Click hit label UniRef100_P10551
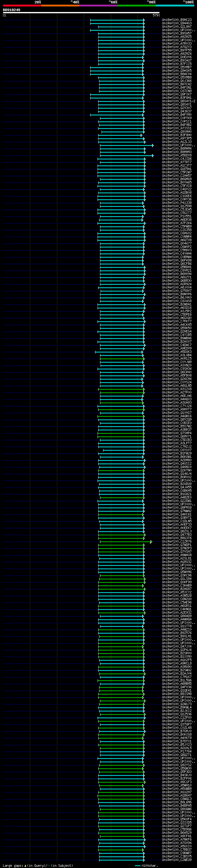Viewport: 197px width, 868px height. click(x=176, y=216)
